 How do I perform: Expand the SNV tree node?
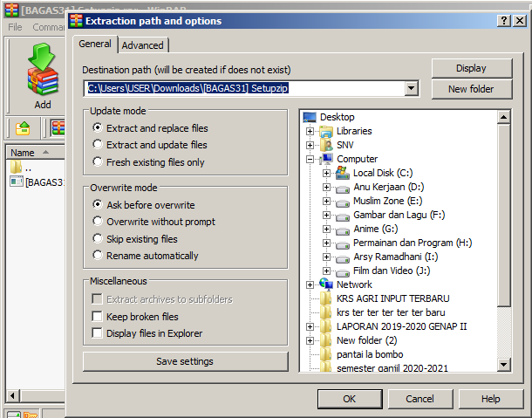[x=310, y=145]
